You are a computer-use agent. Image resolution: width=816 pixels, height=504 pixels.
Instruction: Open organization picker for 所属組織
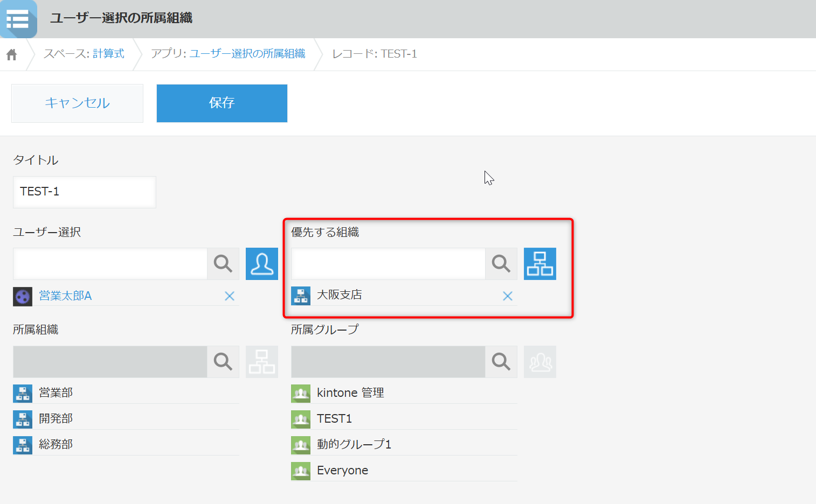coord(262,362)
